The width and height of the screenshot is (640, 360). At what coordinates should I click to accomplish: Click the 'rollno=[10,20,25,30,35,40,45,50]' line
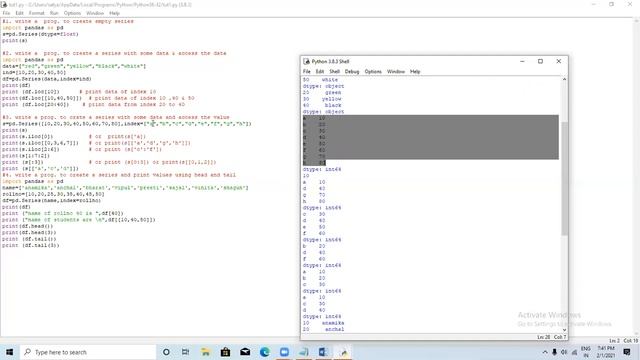coord(53,194)
